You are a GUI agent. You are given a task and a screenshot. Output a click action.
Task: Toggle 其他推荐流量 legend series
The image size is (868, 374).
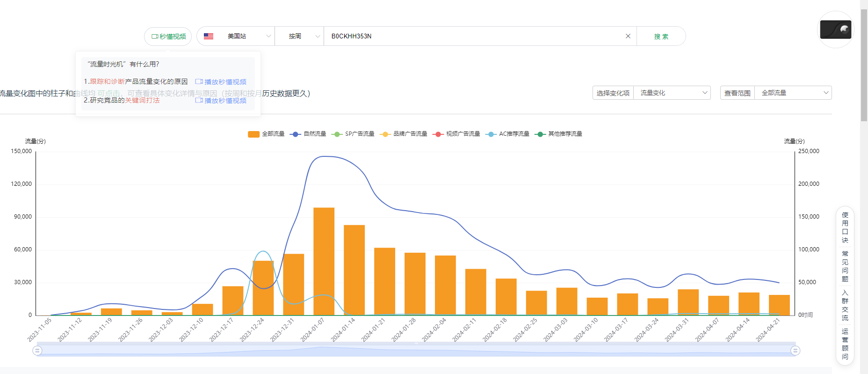(x=559, y=134)
